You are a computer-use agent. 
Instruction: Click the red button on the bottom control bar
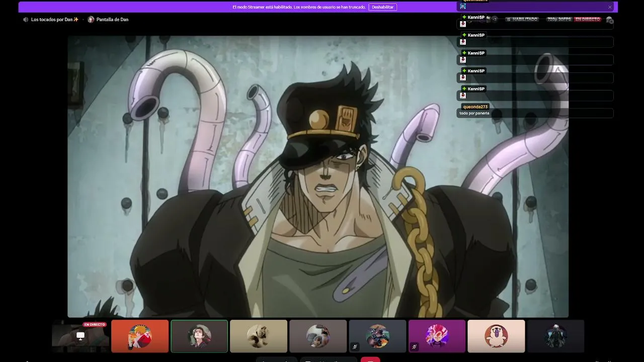pyautogui.click(x=370, y=359)
